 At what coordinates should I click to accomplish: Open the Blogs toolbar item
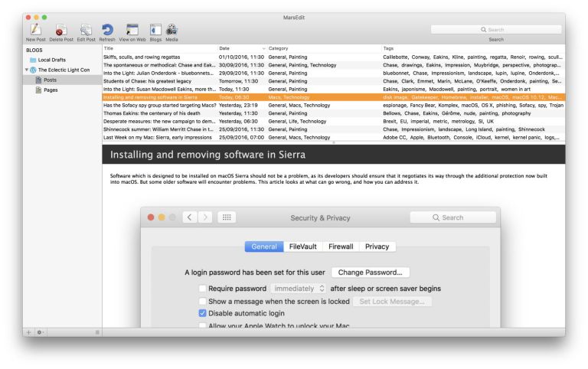155,32
